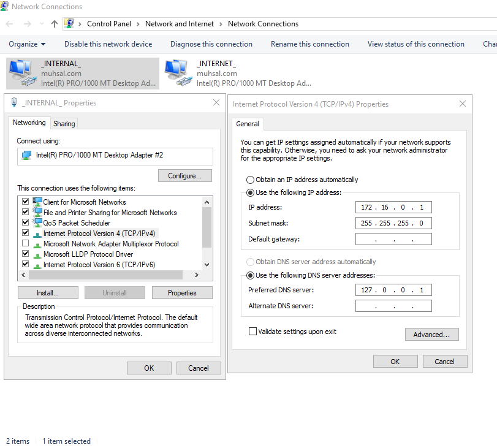The height and width of the screenshot is (448, 497).
Task: Click the _INTERNET_ network adapter icon
Action: [x=178, y=72]
